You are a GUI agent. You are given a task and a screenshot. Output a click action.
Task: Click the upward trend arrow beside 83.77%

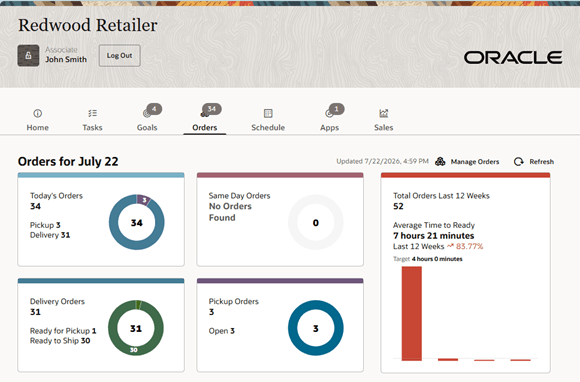[450, 246]
